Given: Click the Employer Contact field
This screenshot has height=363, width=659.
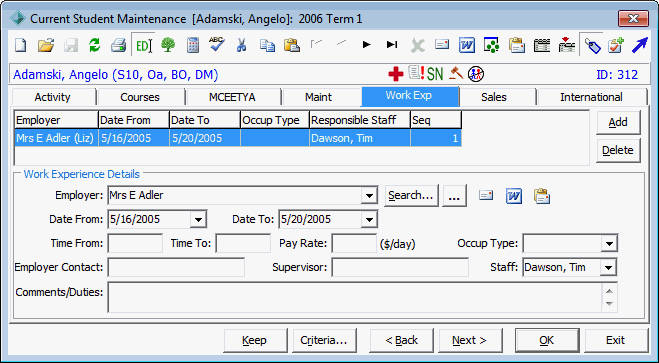Looking at the screenshot, I should click(176, 268).
